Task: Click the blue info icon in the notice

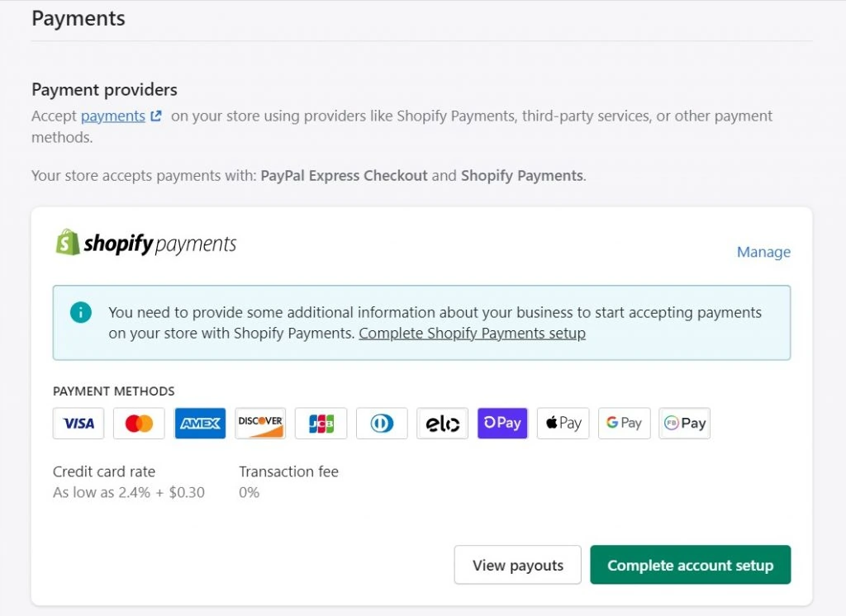Action: (80, 312)
